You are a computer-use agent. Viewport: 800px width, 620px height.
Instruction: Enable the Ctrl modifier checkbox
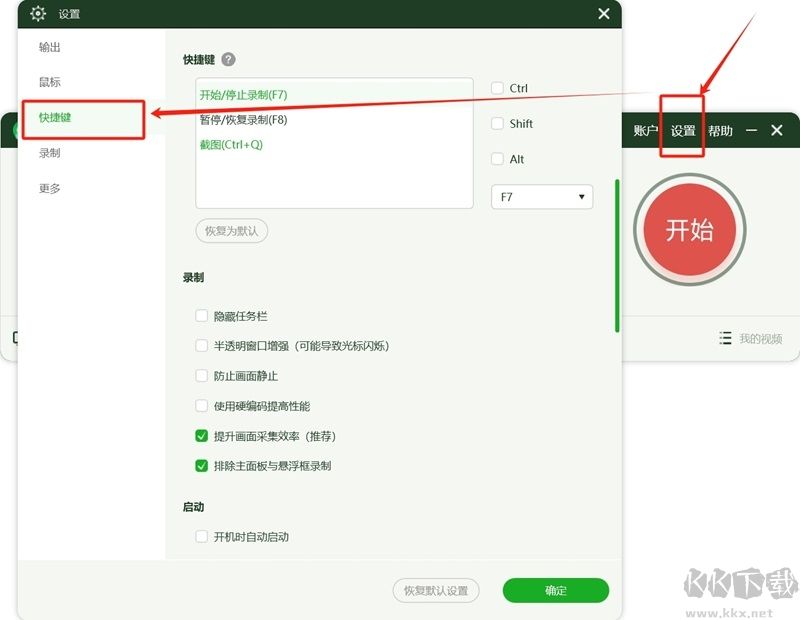pos(497,88)
